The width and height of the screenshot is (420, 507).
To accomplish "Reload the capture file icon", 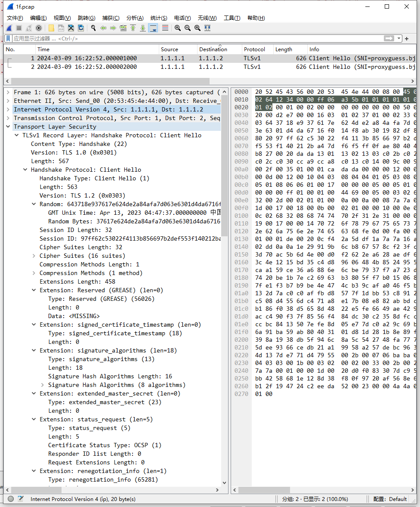I will (x=81, y=28).
